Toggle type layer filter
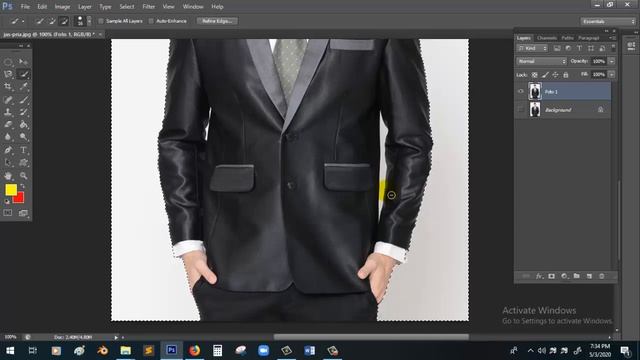The width and height of the screenshot is (640, 360). [x=580, y=48]
